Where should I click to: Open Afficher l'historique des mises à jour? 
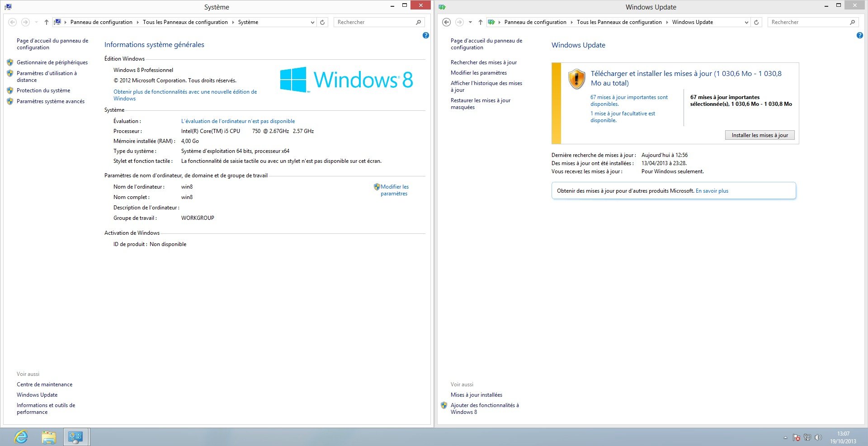(x=486, y=86)
